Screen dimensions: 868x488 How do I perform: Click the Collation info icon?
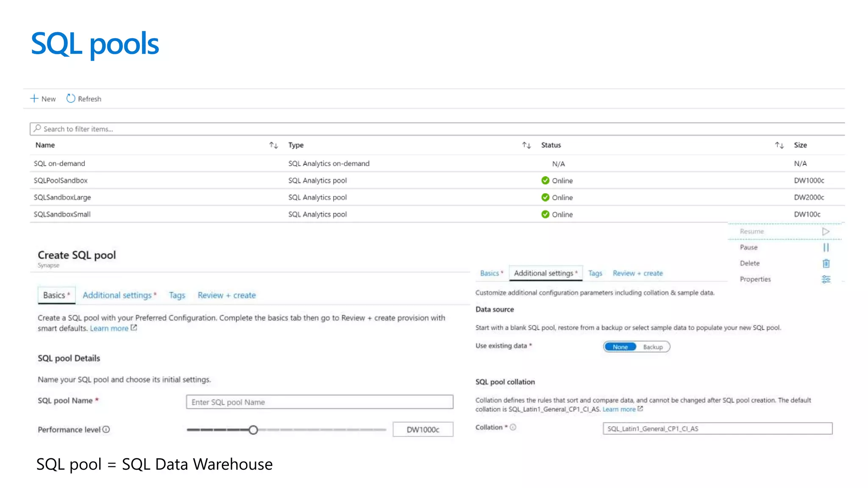coord(513,427)
